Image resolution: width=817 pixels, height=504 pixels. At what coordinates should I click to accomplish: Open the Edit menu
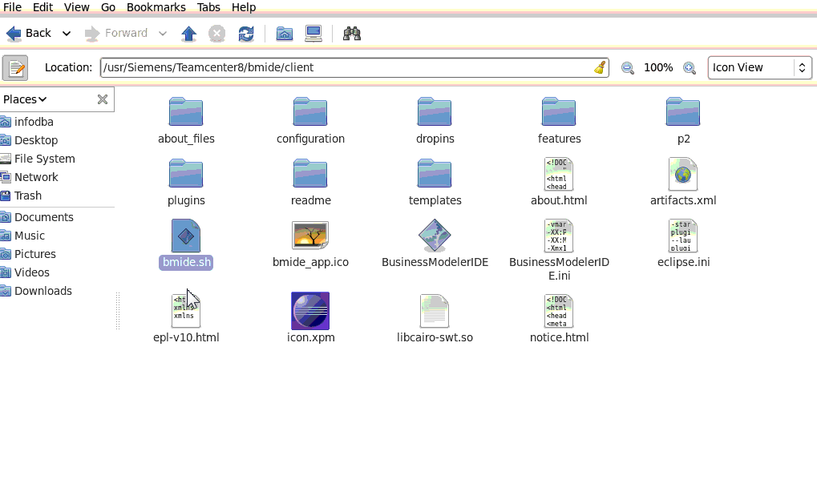[42, 7]
